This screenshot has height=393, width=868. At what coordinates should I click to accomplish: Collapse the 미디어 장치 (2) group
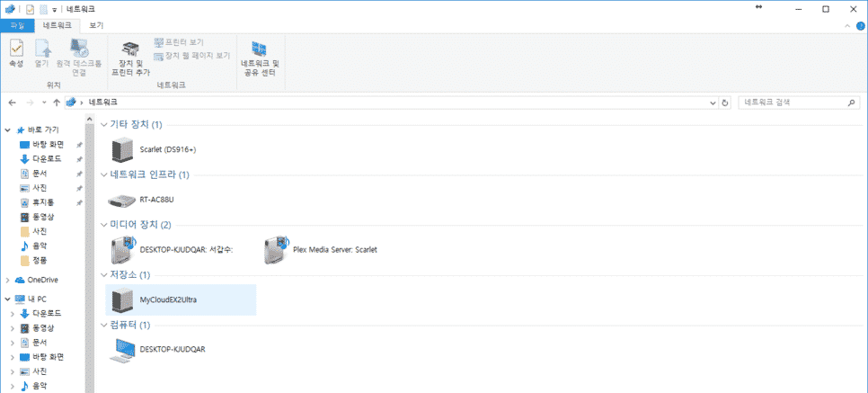coord(104,225)
